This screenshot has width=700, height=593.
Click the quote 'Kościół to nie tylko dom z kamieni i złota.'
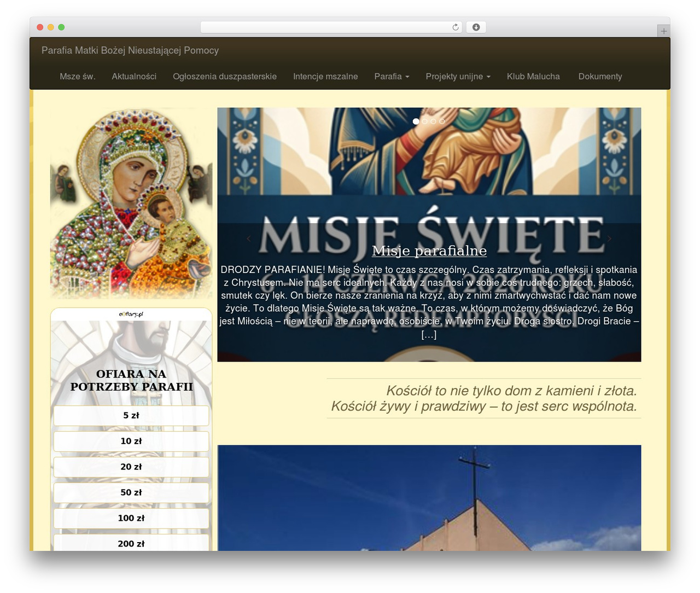point(511,391)
